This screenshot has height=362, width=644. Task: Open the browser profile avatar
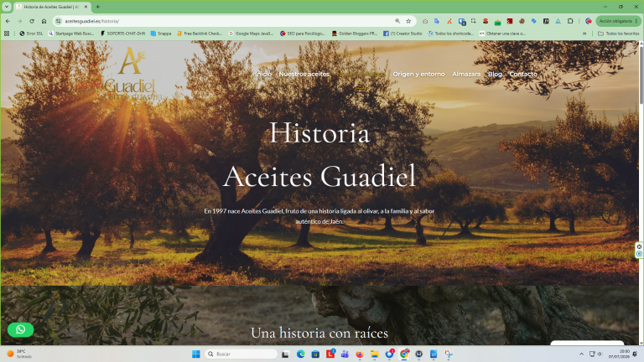coord(588,21)
